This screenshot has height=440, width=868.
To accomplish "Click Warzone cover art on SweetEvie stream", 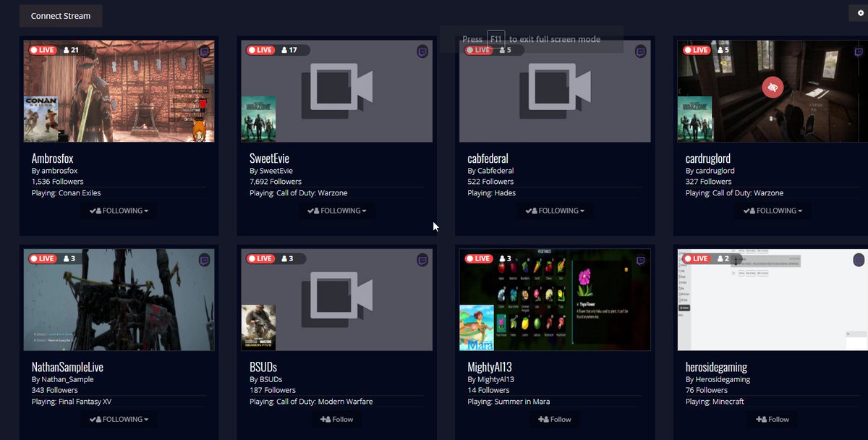I will point(258,119).
